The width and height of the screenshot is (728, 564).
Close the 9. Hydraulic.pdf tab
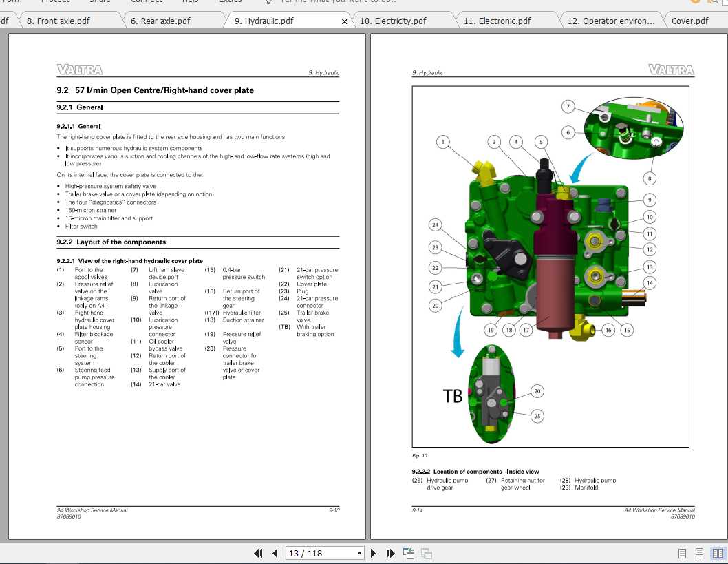click(x=344, y=21)
